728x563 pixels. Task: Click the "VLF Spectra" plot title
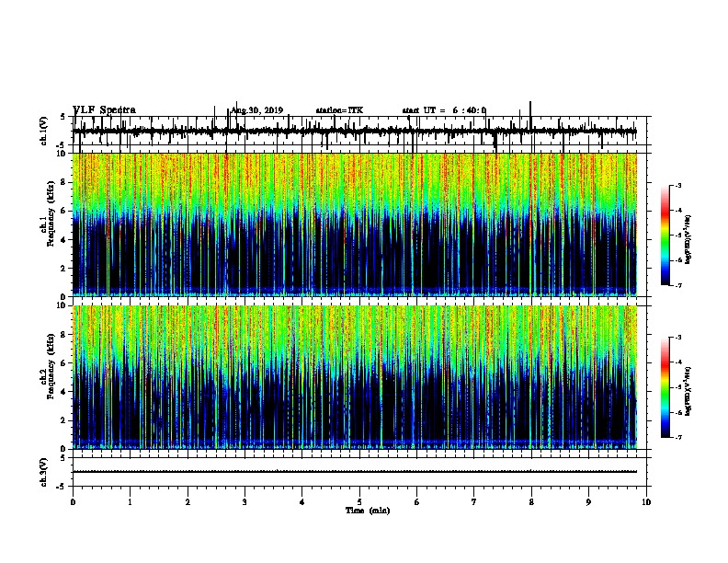pyautogui.click(x=104, y=110)
